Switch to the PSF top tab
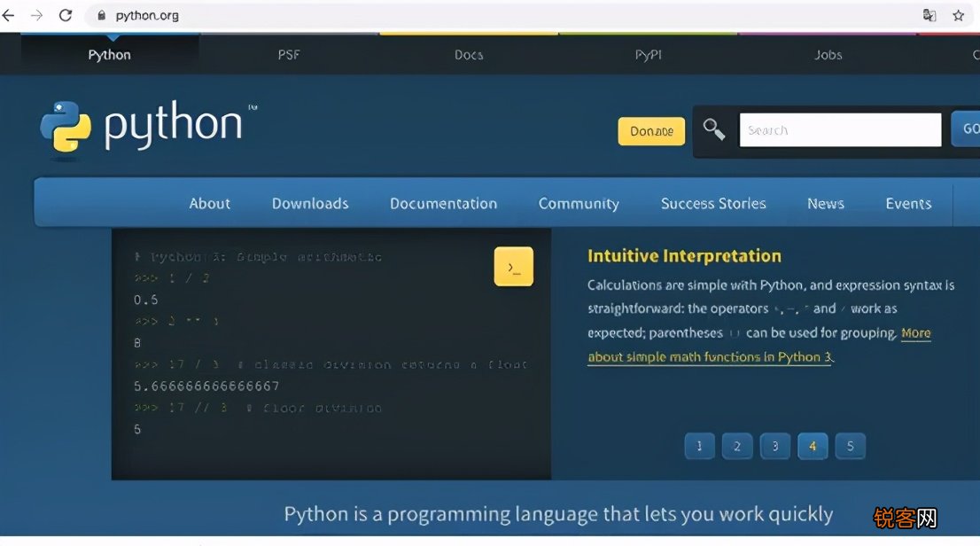The image size is (980, 546). (289, 54)
